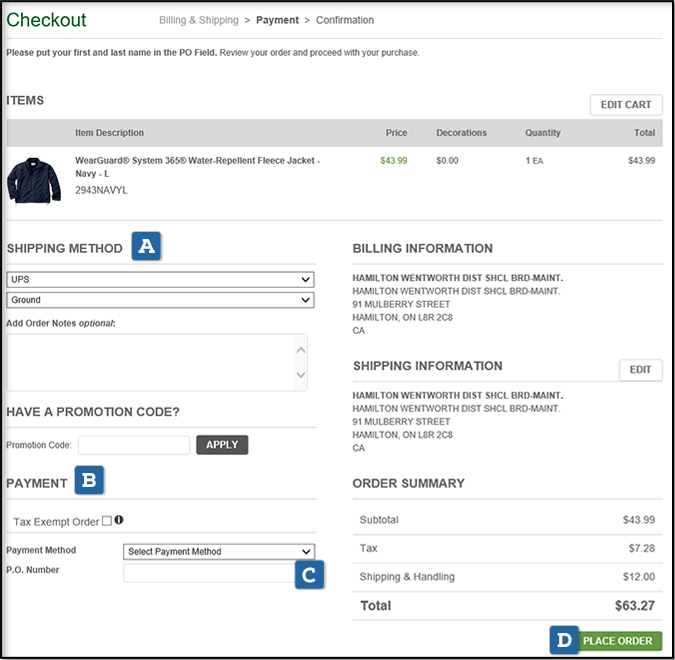Check the Tax Exempt Order checkbox
This screenshot has height=660, width=675.
pyautogui.click(x=107, y=521)
